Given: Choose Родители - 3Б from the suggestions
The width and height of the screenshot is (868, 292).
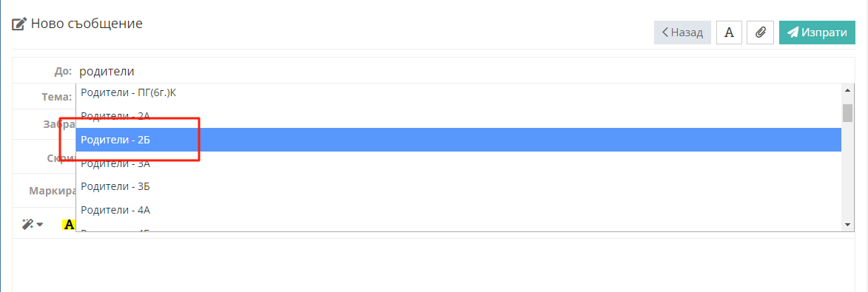Looking at the screenshot, I should tap(458, 186).
